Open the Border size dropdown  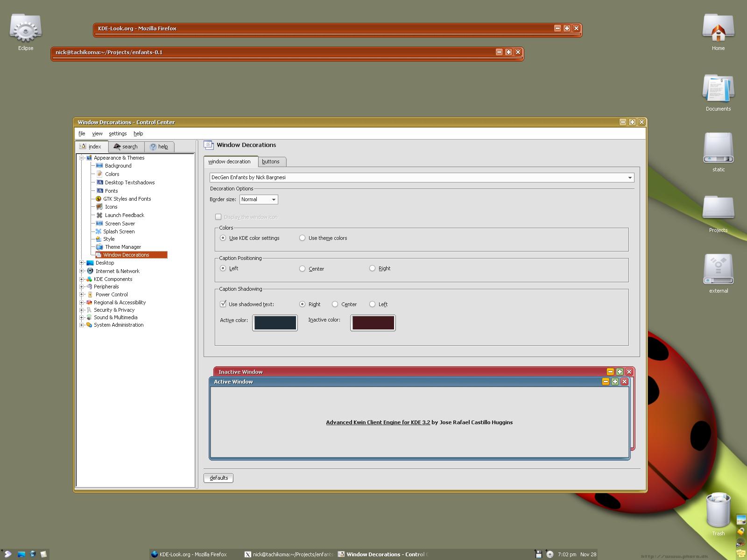tap(259, 199)
